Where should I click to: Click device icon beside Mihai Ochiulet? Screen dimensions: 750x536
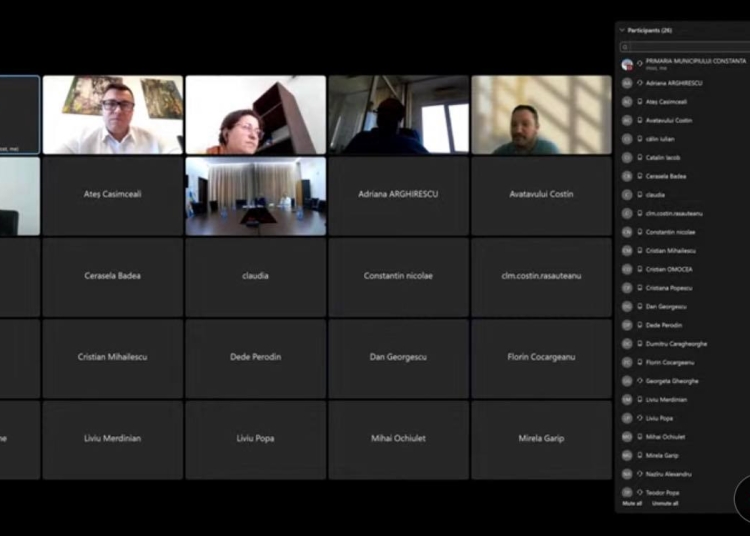[640, 437]
